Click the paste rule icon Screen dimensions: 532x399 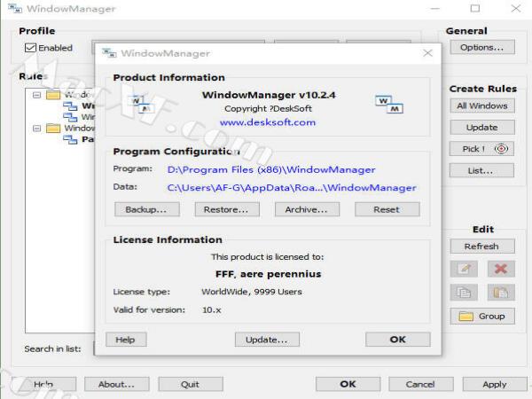click(x=501, y=292)
